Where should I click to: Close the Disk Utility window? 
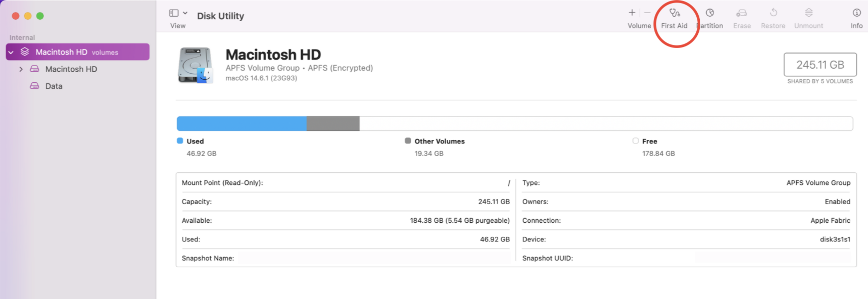(16, 16)
